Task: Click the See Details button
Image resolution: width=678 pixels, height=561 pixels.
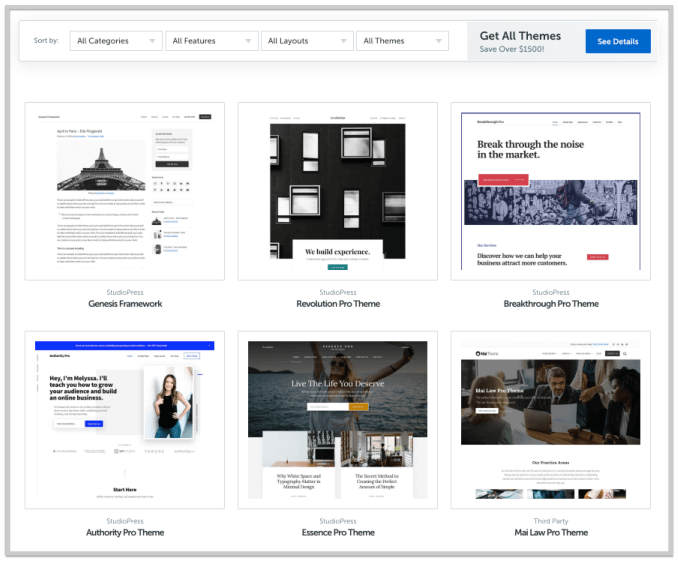Action: click(x=617, y=41)
